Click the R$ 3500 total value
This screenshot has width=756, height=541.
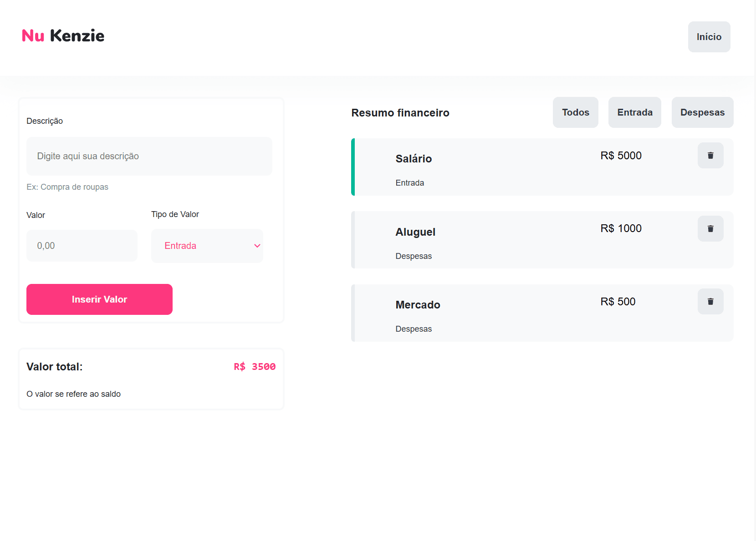pyautogui.click(x=255, y=367)
